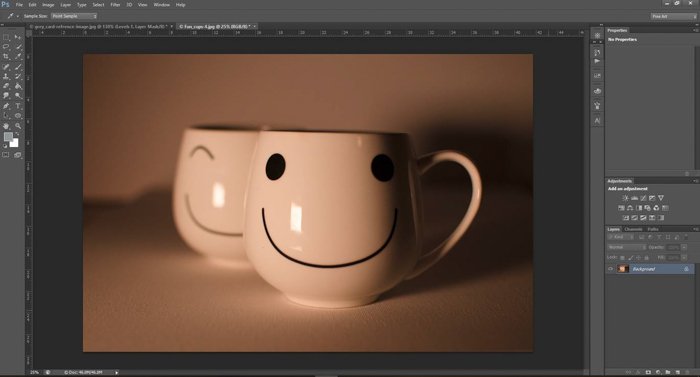The width and height of the screenshot is (700, 377).
Task: Add a Color Balance adjustment
Action: point(630,208)
